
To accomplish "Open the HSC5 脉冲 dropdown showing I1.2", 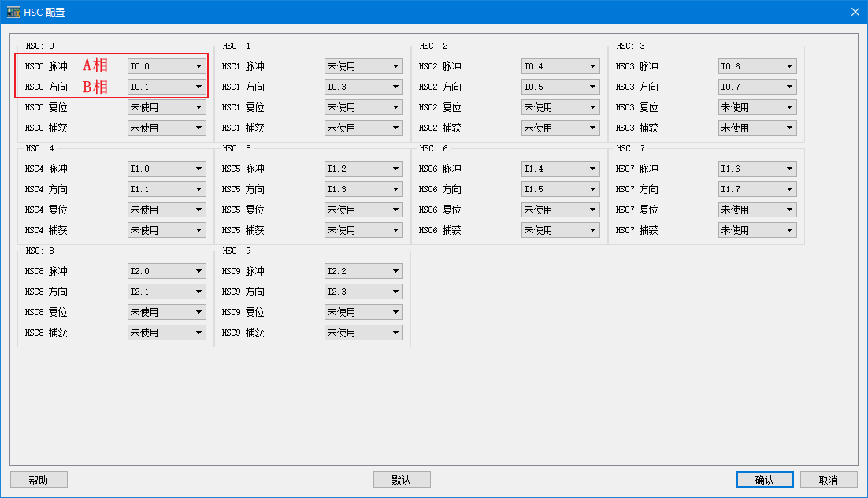I will pyautogui.click(x=364, y=169).
